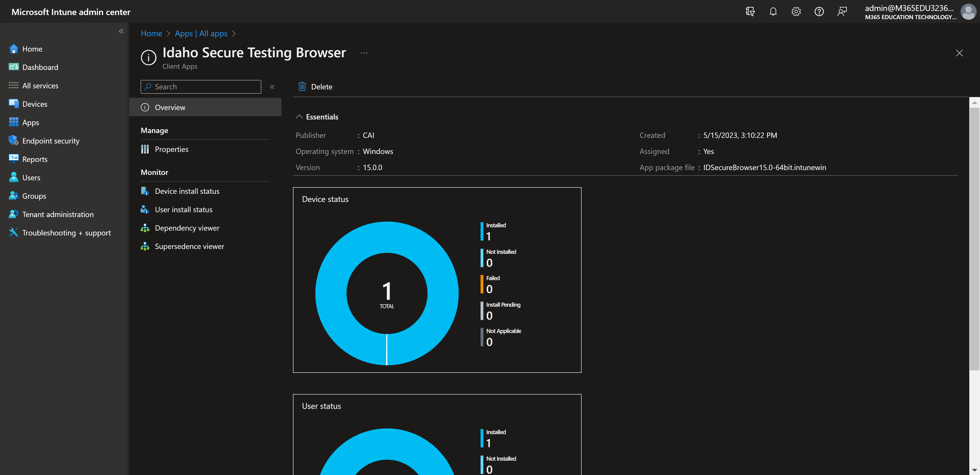Click the Endpoint security shield icon
Viewport: 980px width, 475px height.
tap(14, 140)
